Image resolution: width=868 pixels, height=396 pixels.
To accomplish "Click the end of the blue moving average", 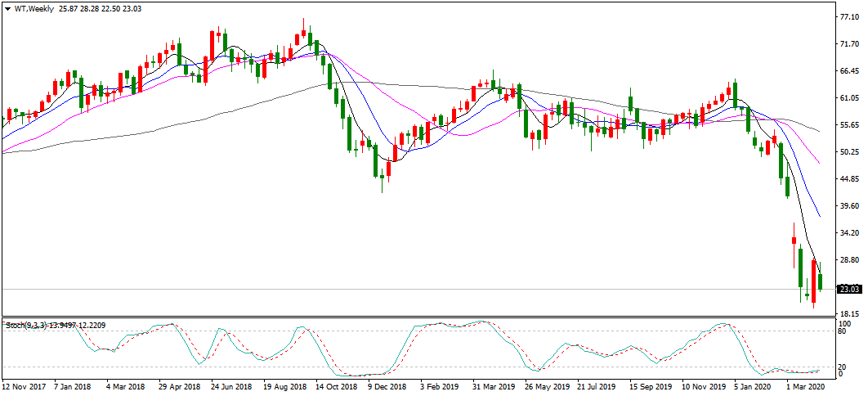I will pos(819,215).
